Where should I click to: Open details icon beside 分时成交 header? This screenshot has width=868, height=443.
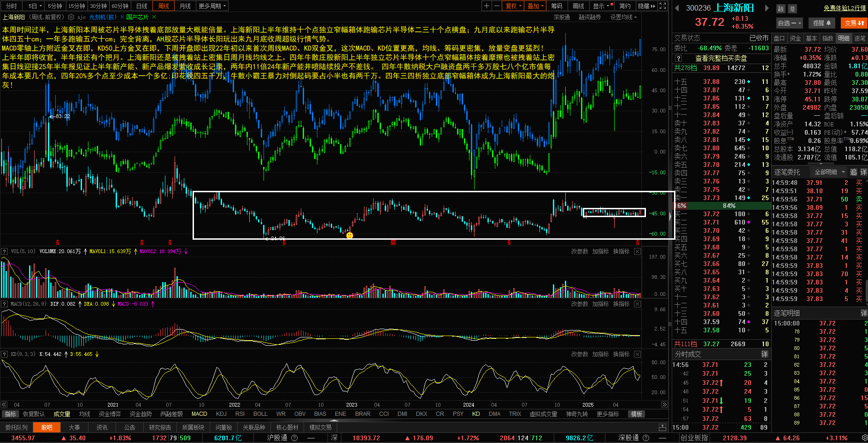[x=764, y=354]
